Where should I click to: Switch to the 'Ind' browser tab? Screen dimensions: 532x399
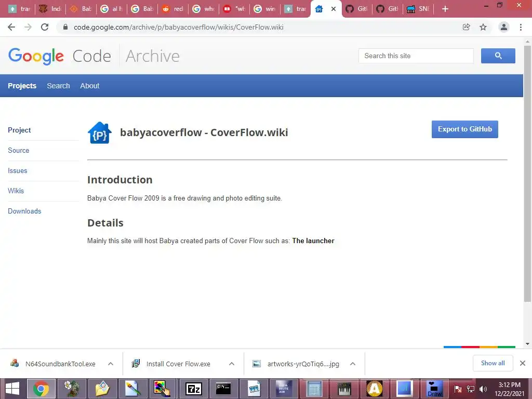[x=50, y=9]
